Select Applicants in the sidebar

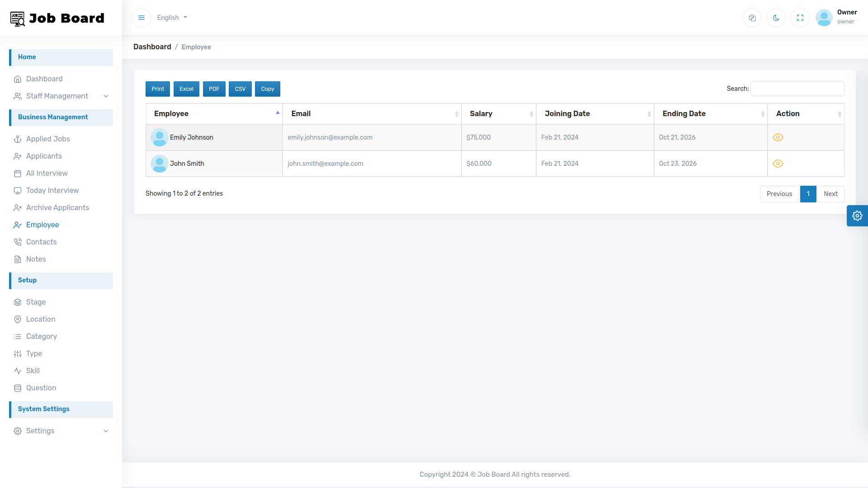pyautogui.click(x=44, y=156)
